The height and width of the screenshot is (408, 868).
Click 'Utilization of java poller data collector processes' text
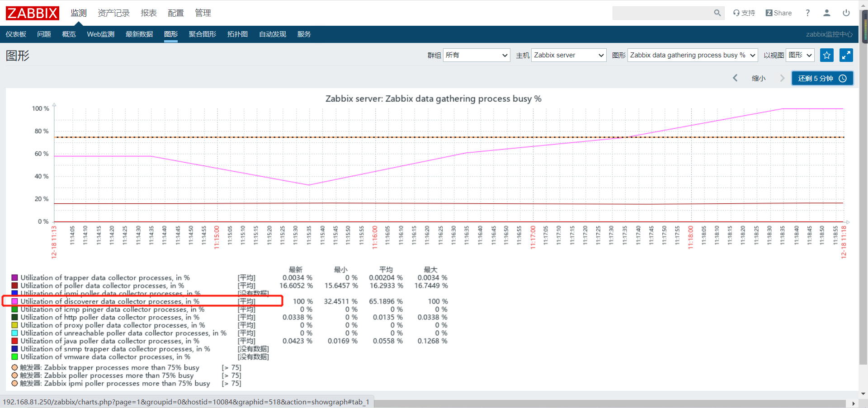(110, 341)
